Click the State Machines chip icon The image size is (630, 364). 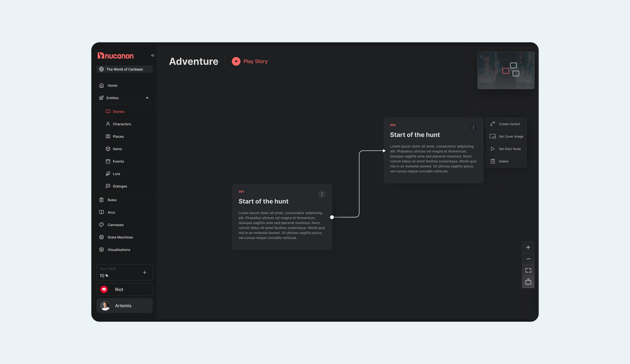[101, 237]
